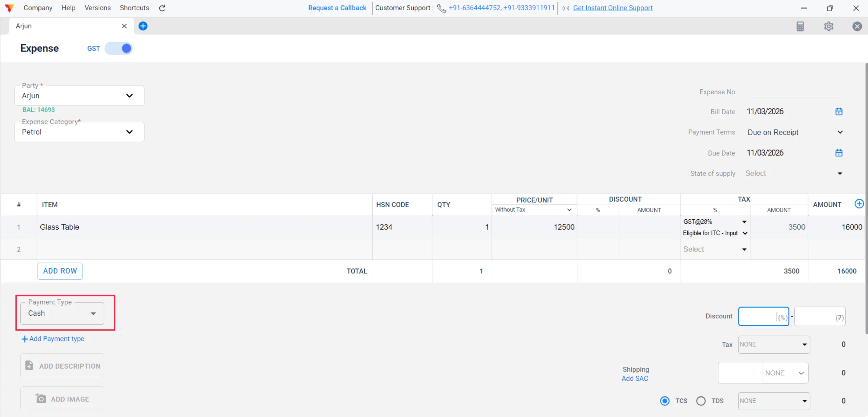Open the Shortcuts menu
This screenshot has height=417, width=868.
point(134,8)
